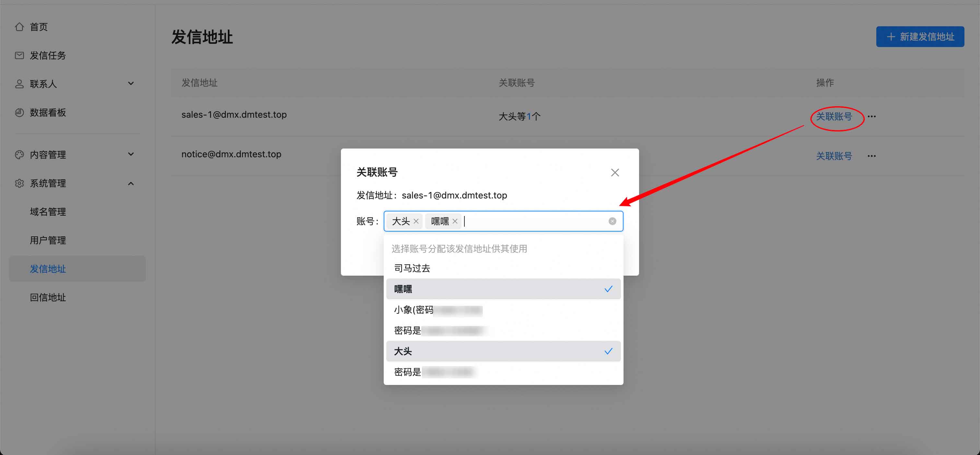The width and height of the screenshot is (980, 455).
Task: Select 司马过去 account option
Action: [412, 269]
